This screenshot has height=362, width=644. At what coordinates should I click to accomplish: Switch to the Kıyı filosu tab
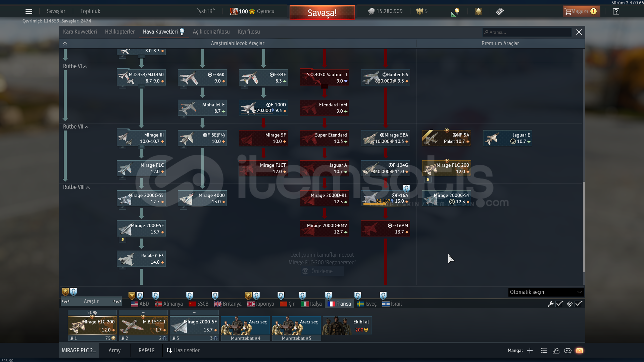tap(249, 32)
